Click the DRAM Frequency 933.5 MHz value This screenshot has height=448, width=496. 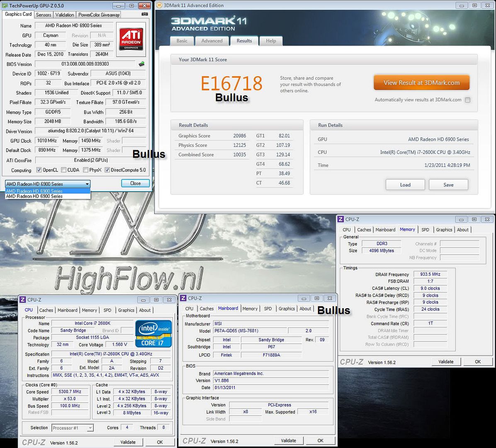[x=430, y=274]
